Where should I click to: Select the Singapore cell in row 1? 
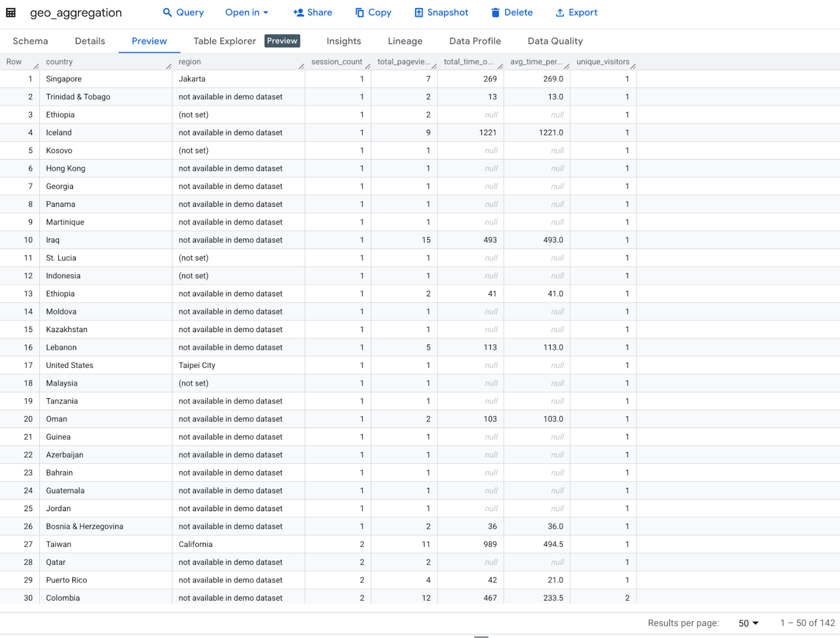64,79
